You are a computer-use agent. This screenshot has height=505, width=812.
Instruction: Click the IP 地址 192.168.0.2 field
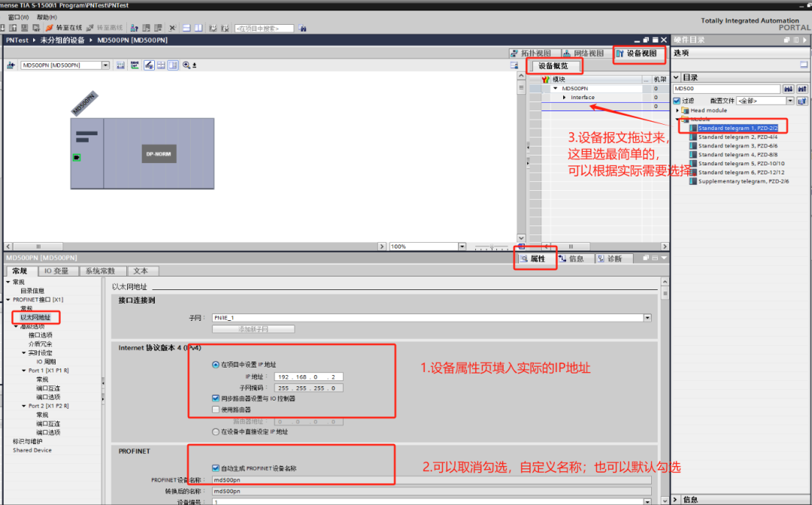coord(309,376)
